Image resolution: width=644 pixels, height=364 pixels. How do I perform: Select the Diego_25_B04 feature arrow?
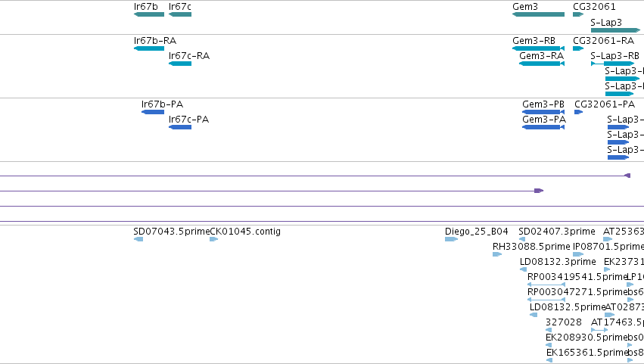tap(451, 239)
